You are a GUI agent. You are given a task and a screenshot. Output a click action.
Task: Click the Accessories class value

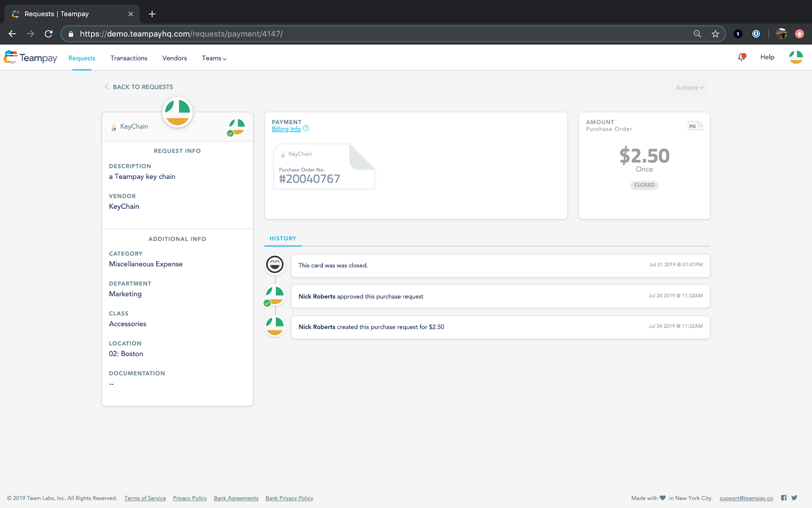(x=127, y=324)
